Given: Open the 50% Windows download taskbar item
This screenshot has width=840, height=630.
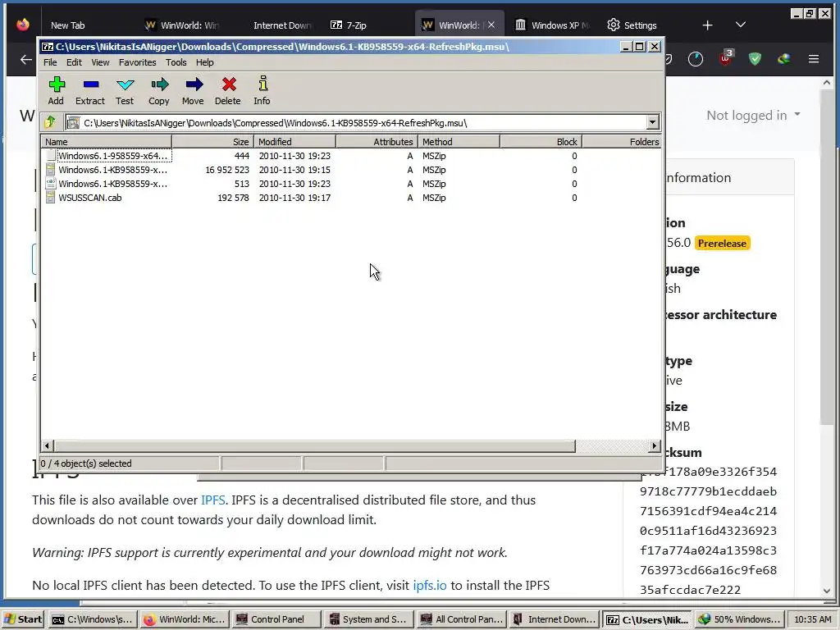Looking at the screenshot, I should (x=738, y=619).
